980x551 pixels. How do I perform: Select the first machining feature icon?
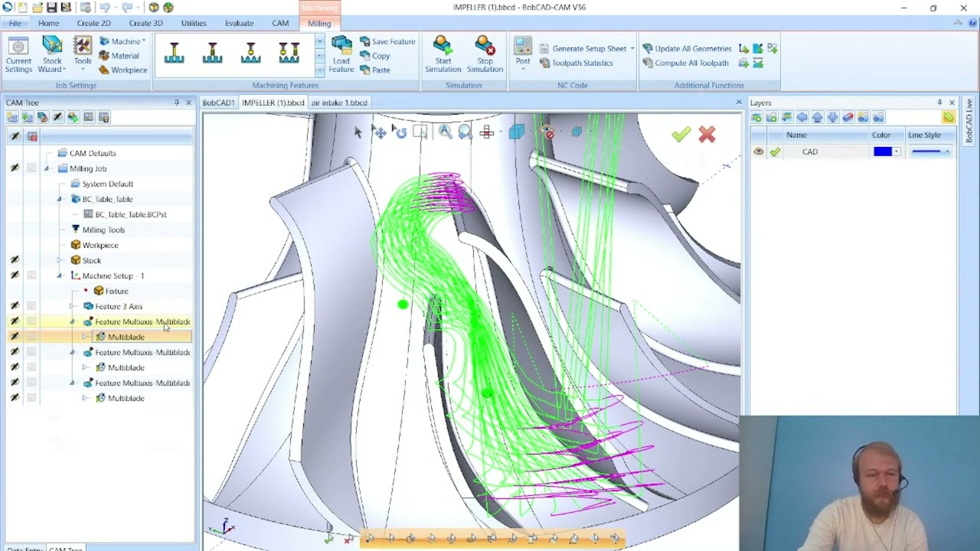(175, 53)
